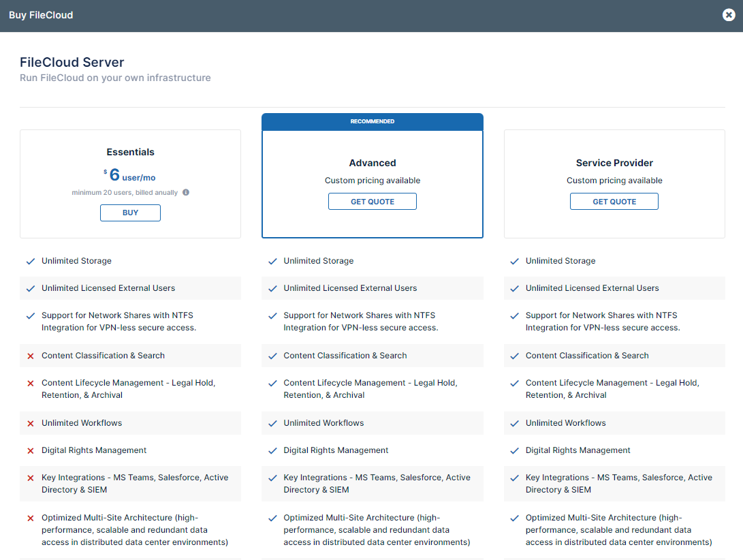743x560 pixels.
Task: Click the red X beside Essentials Content Classification
Action: (x=31, y=356)
